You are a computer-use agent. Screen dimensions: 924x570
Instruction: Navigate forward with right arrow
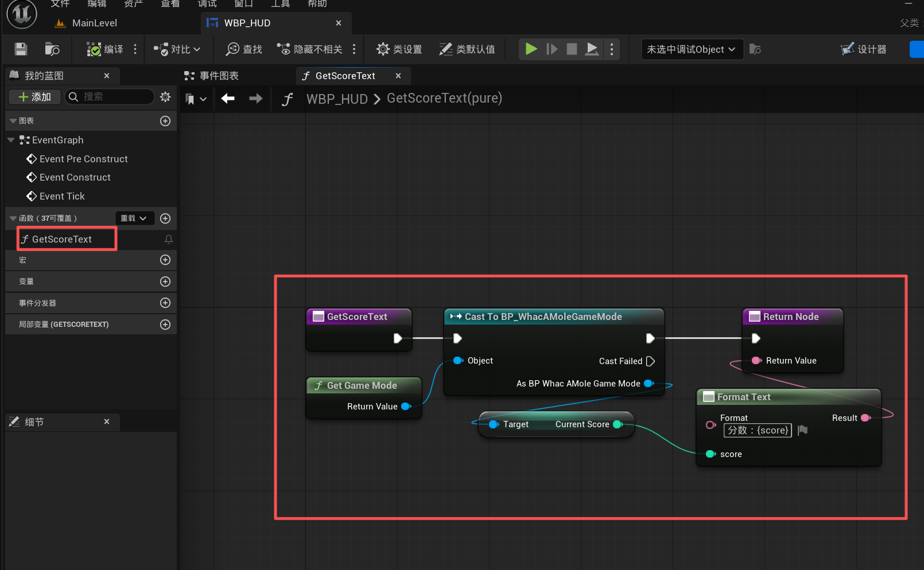pos(256,99)
